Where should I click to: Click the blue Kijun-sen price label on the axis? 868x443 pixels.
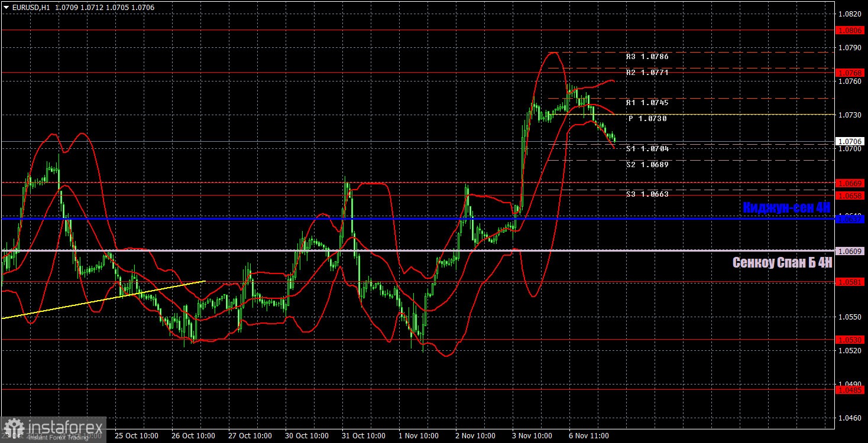(x=850, y=219)
